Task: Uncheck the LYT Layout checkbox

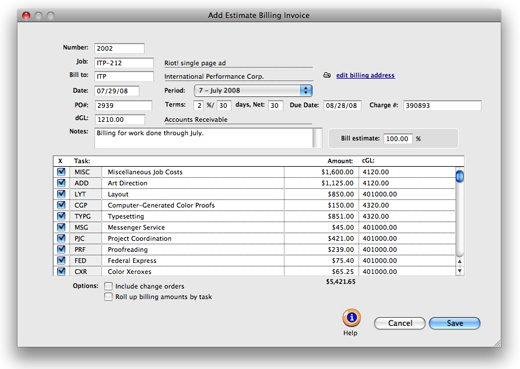Action: click(61, 194)
